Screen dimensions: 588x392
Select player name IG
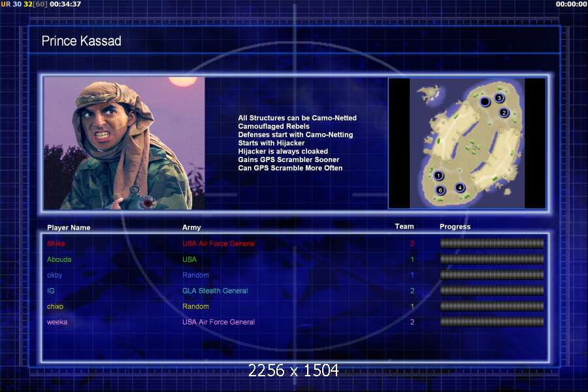50,291
